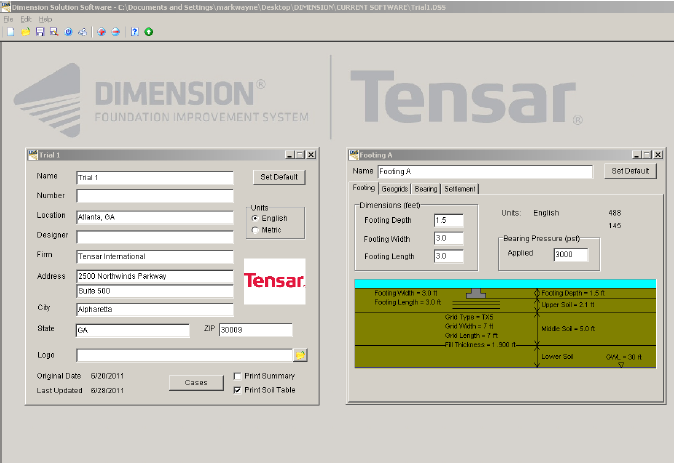Uncheck the Print Soil Table checkbox
674x463 pixels.
[237, 389]
